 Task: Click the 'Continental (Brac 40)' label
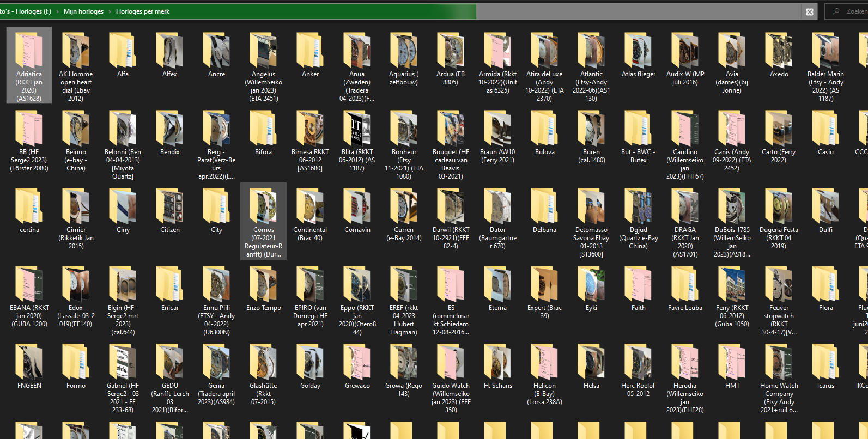(x=310, y=234)
